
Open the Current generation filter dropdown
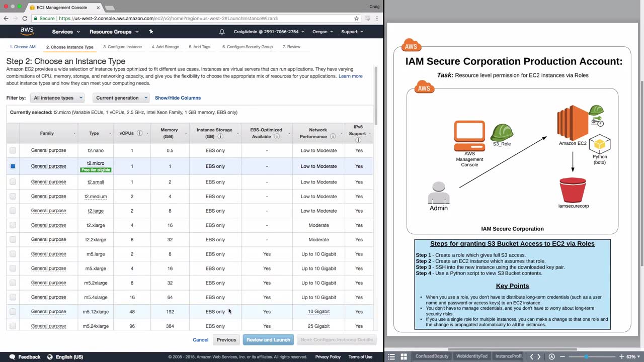coord(121,98)
